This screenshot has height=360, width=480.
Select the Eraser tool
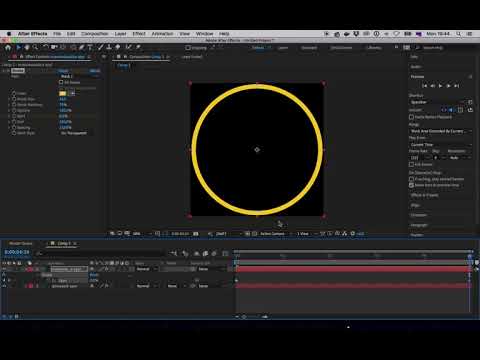(118, 48)
